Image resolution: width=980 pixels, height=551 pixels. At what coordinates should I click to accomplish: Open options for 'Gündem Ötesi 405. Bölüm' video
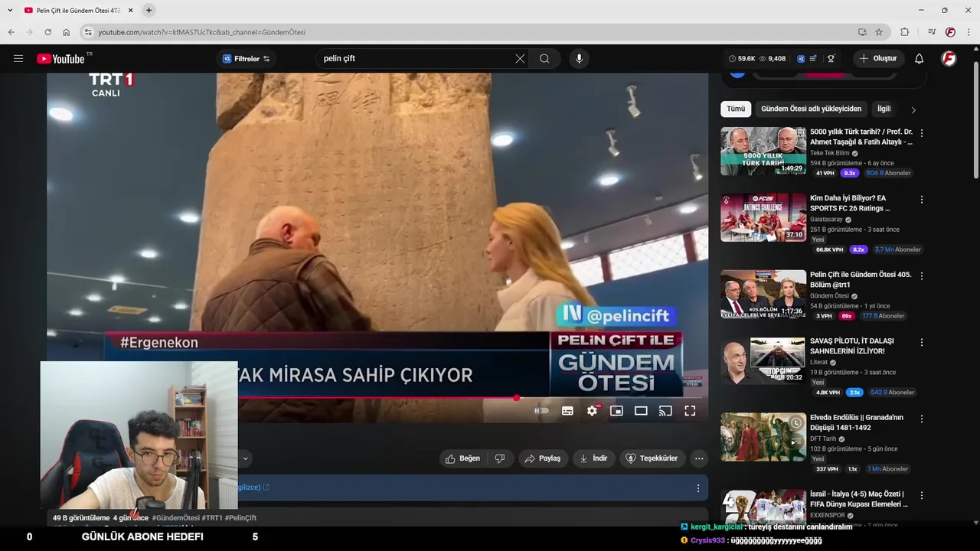[921, 275]
